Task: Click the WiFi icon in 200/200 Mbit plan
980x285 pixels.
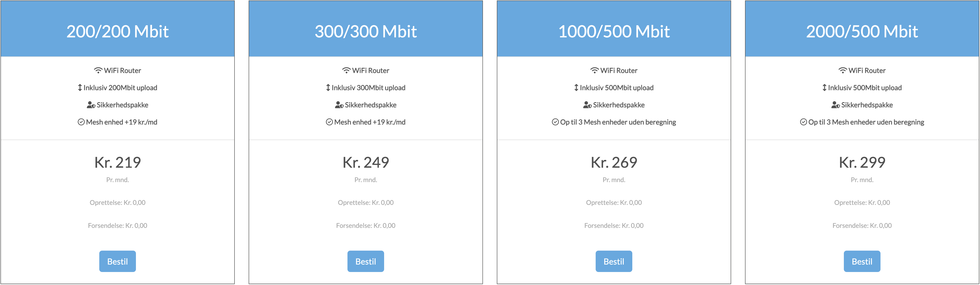Action: click(98, 70)
